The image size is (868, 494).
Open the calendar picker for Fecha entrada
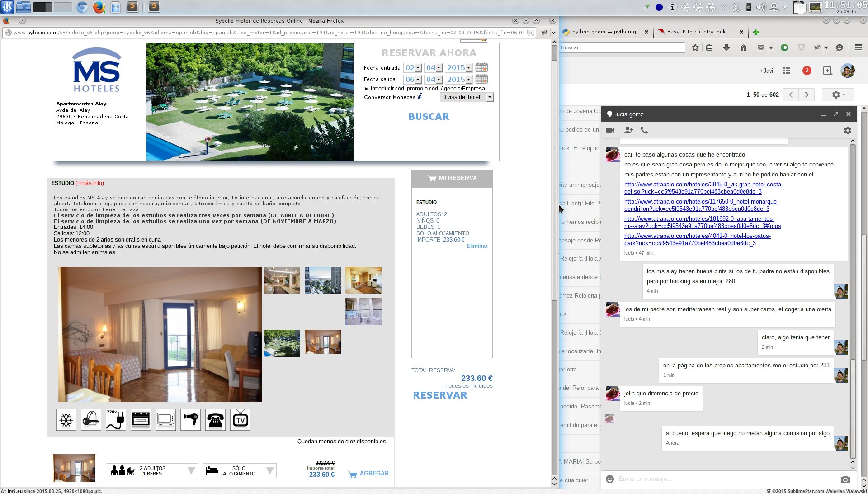(x=481, y=67)
